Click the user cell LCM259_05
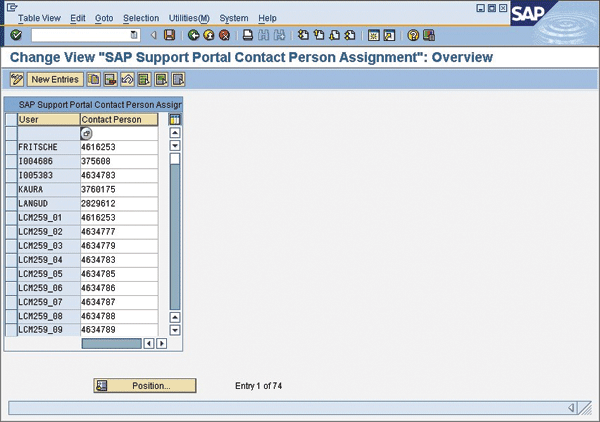Viewport: 600px width, 422px height. tap(49, 274)
